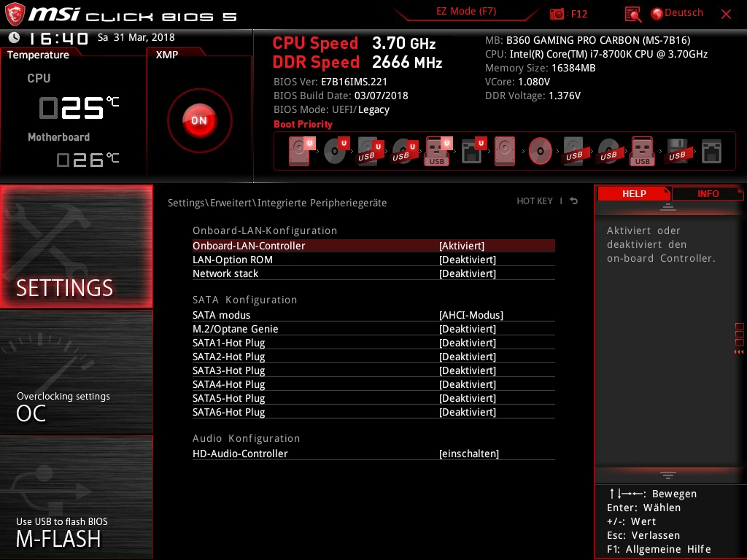747x560 pixels.
Task: Select the legacy USB key boot icon
Action: pos(643,151)
